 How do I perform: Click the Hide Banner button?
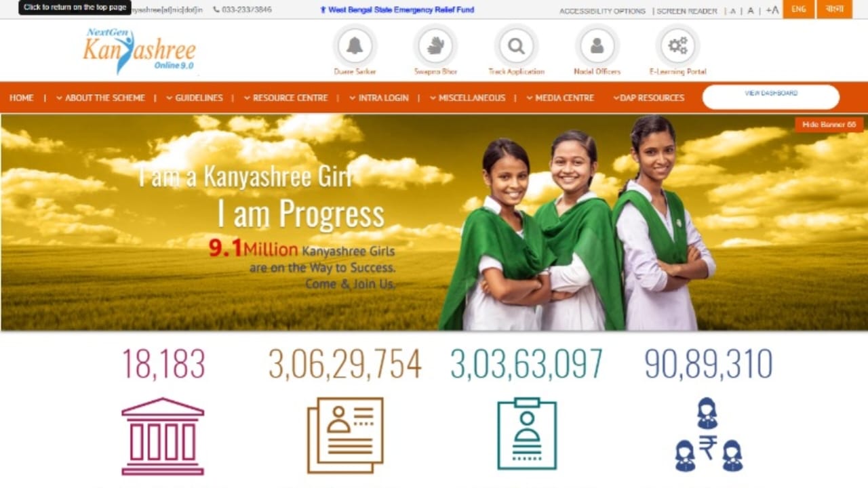829,125
